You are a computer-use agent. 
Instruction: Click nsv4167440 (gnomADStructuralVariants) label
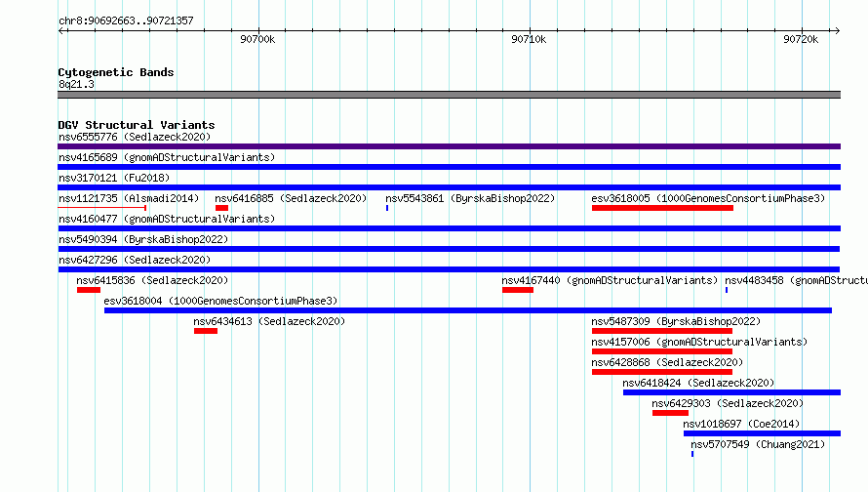610,280
